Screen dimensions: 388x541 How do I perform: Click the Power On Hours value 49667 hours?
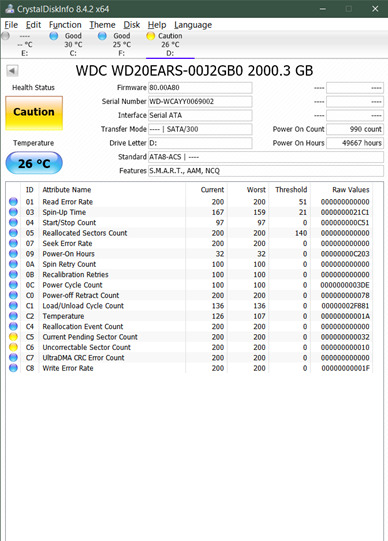[355, 143]
